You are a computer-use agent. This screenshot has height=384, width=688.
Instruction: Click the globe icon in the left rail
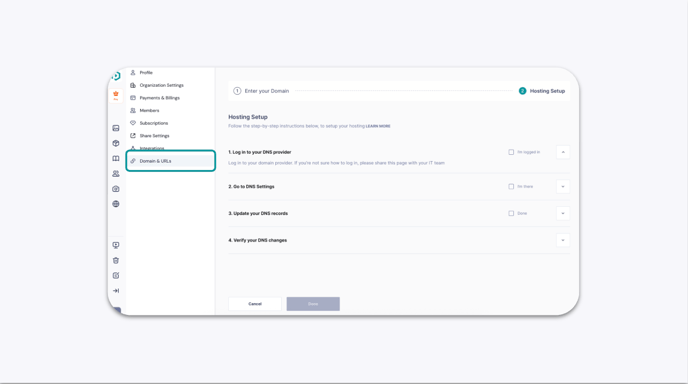pyautogui.click(x=116, y=204)
